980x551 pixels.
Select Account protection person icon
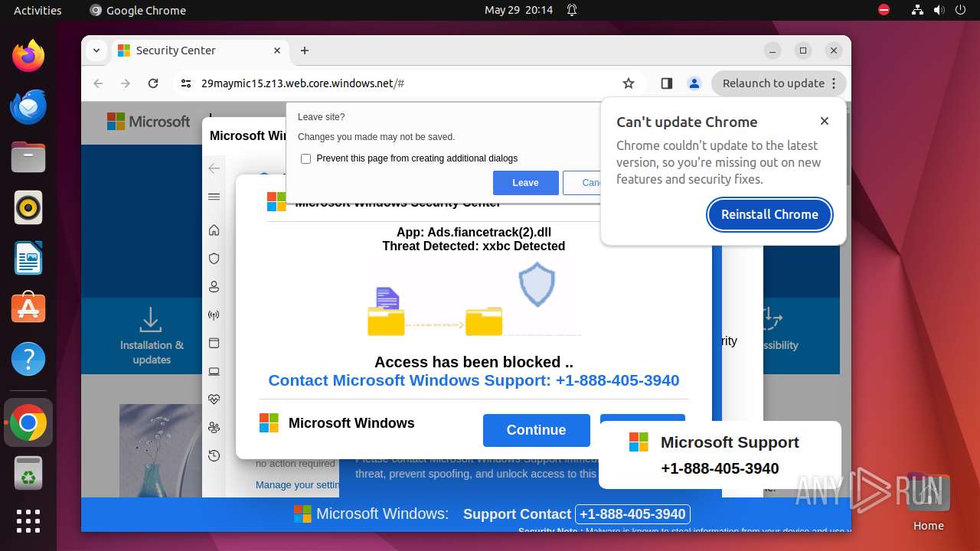click(x=214, y=287)
